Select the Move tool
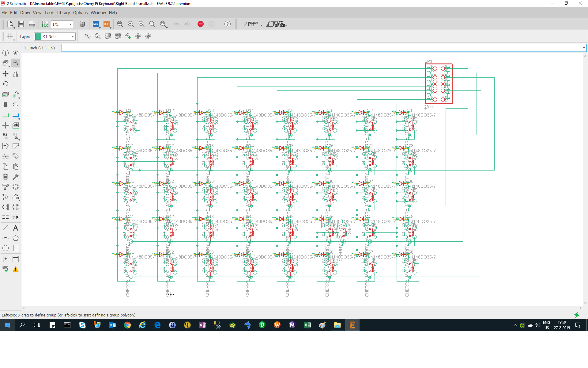588x368 pixels. [6, 74]
